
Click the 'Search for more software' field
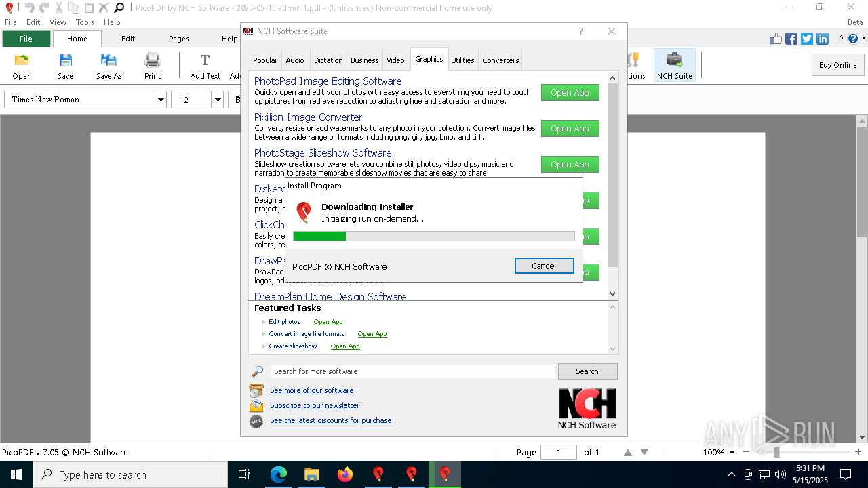coord(412,371)
